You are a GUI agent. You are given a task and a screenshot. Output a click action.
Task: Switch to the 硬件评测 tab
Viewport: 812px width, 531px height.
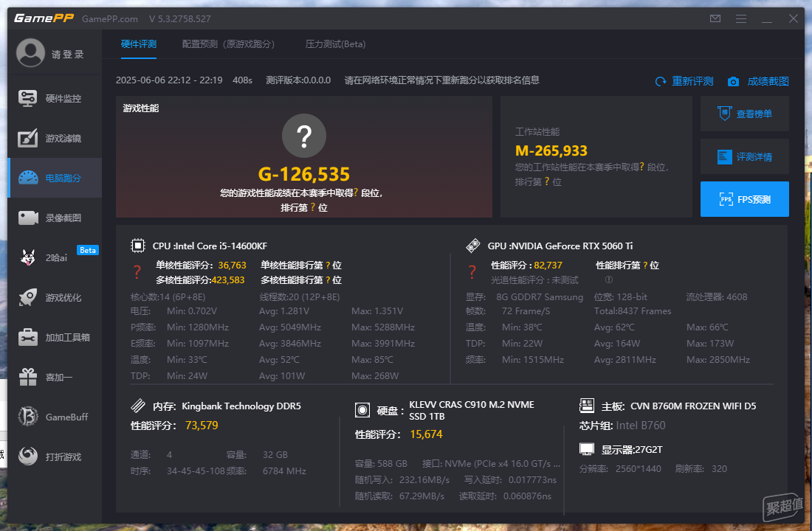click(139, 44)
